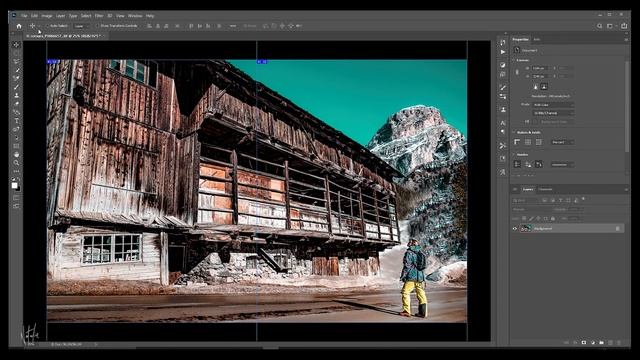Select the Zoom magnifier tool
Viewport: 640px width, 360px height.
click(x=16, y=163)
